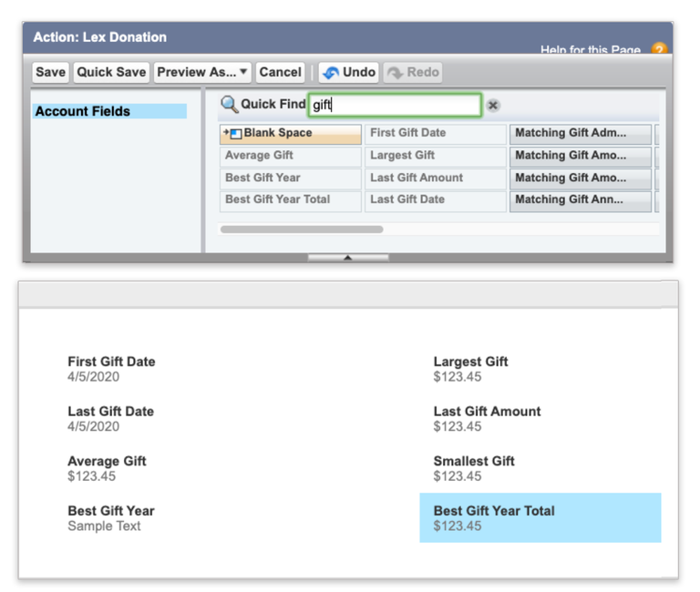The image size is (700, 592).
Task: Open the Preview As dropdown
Action: (202, 72)
